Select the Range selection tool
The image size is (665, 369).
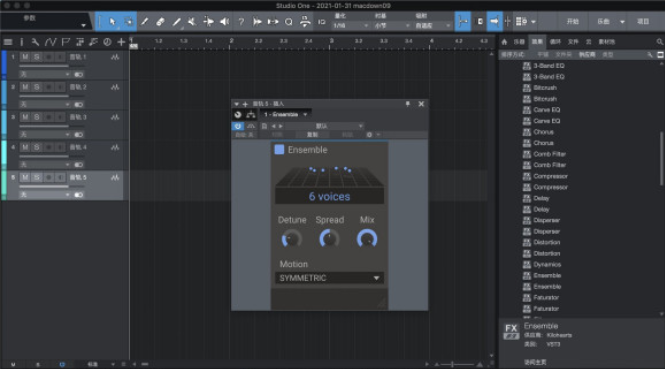(x=128, y=22)
